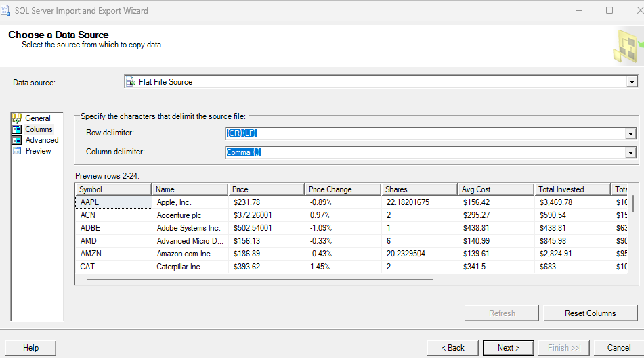This screenshot has height=358, width=644.
Task: Click the Flat File Source icon in combo box
Action: (x=131, y=82)
